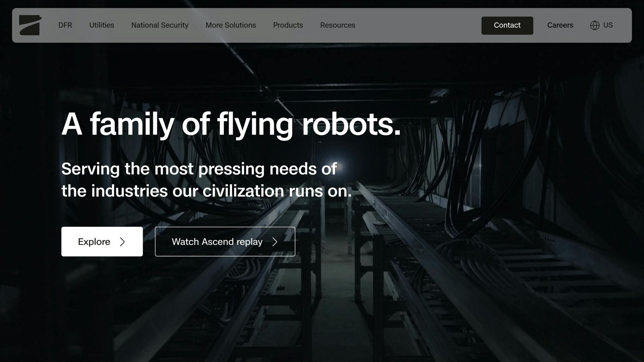Image resolution: width=644 pixels, height=362 pixels.
Task: Expand the National Security menu
Action: point(160,25)
